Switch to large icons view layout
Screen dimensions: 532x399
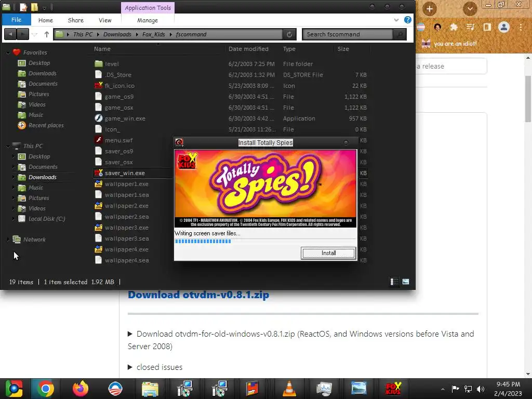pyautogui.click(x=405, y=282)
